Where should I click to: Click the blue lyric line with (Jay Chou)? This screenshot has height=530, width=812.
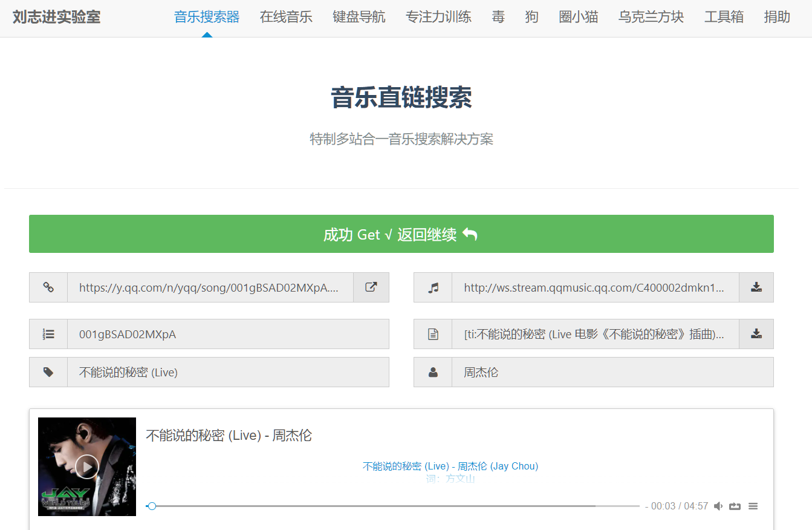tap(450, 466)
